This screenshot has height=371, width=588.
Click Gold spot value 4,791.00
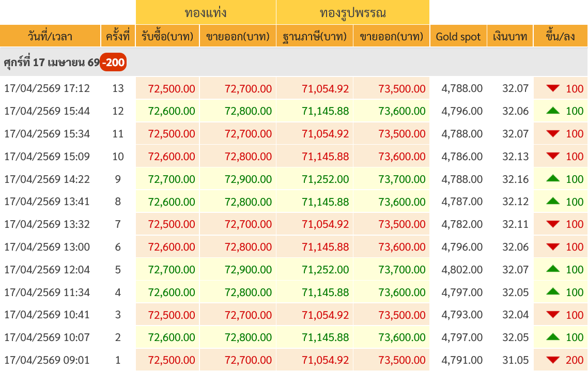click(x=462, y=360)
